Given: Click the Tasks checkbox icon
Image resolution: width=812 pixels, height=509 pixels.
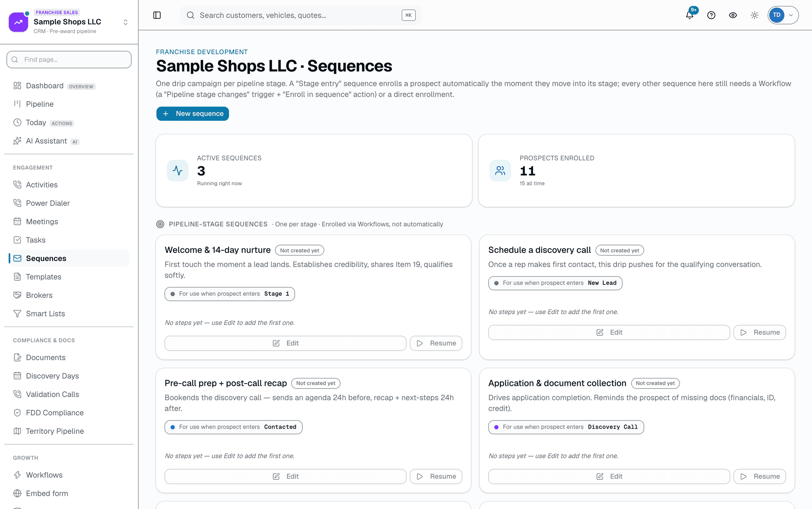Looking at the screenshot, I should (17, 240).
